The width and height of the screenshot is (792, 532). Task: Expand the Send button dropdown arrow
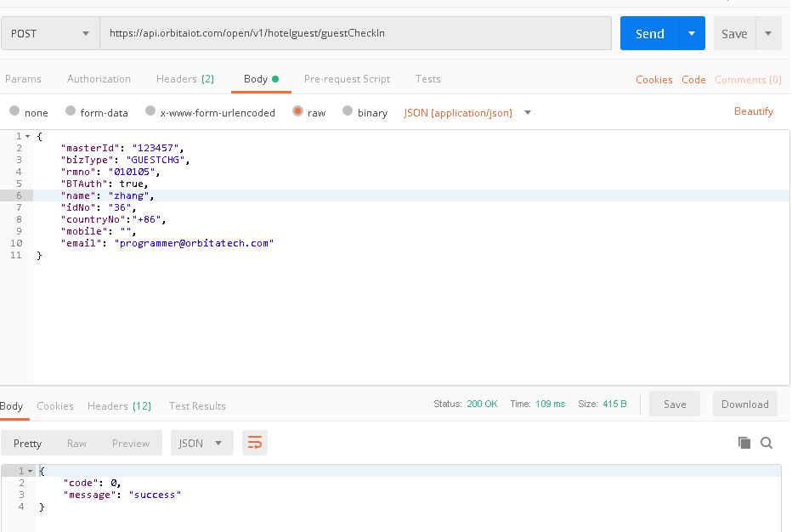click(692, 34)
